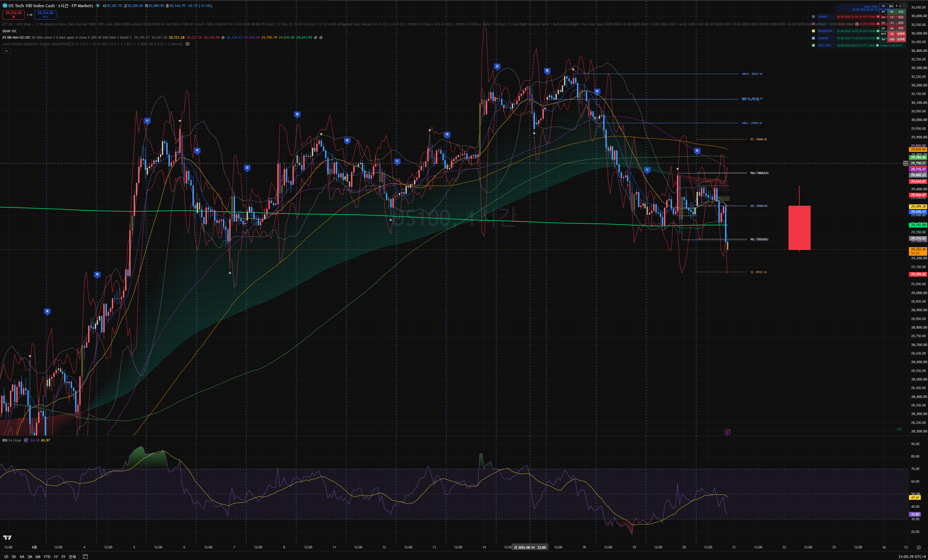Select the 6M time range
928x560 pixels.
(38, 557)
